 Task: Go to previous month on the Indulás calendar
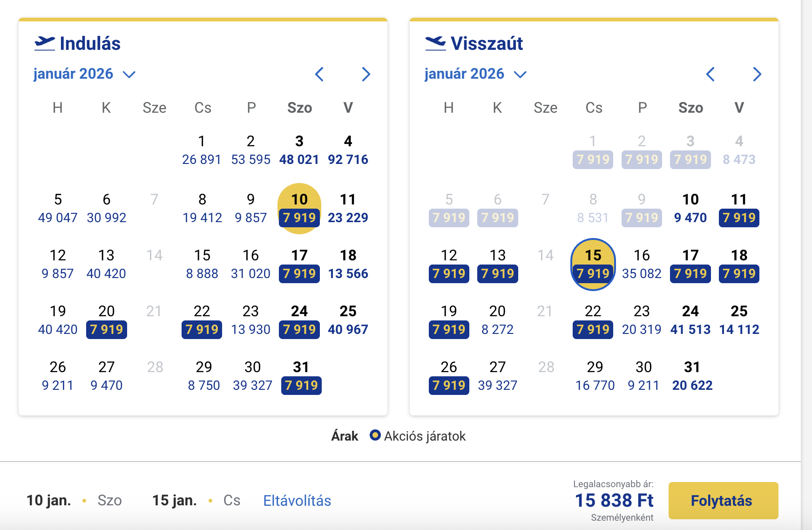(320, 74)
